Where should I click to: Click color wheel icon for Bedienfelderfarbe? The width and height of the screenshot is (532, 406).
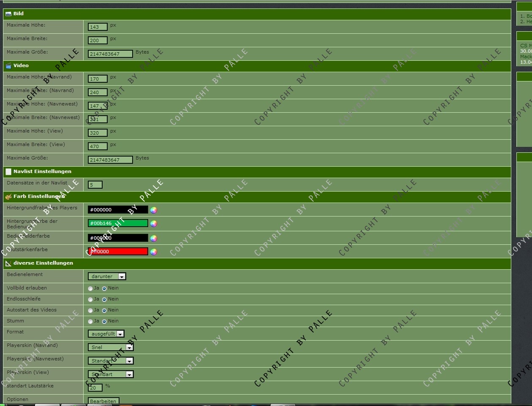154,238
